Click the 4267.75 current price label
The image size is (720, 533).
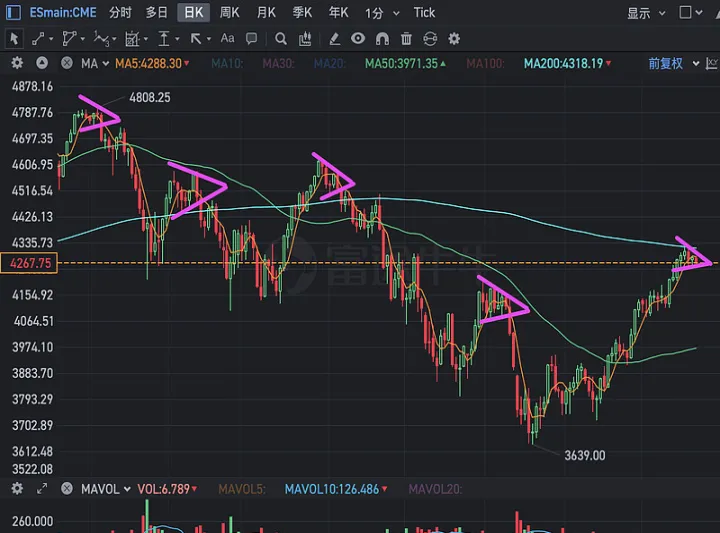click(30, 264)
